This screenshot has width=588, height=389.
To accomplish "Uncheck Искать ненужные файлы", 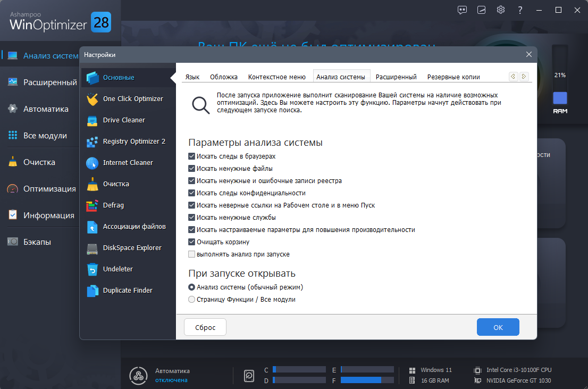I will point(191,169).
